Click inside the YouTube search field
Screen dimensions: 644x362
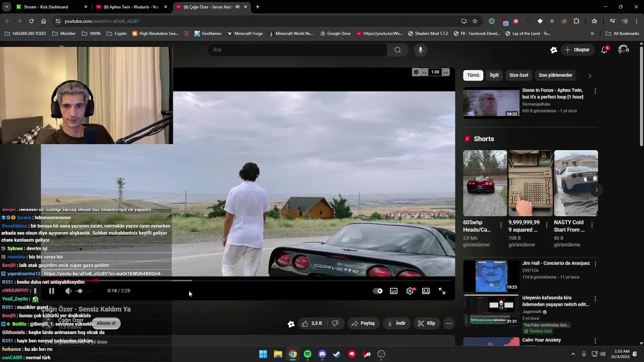[297, 50]
